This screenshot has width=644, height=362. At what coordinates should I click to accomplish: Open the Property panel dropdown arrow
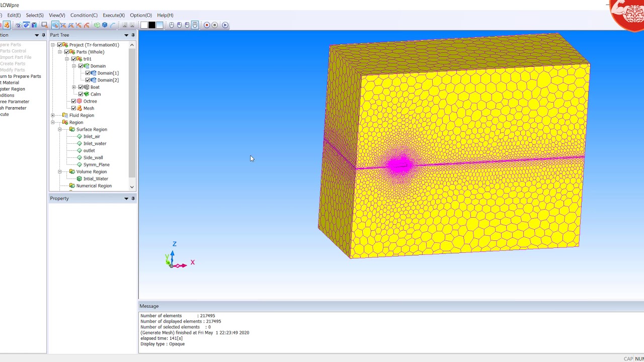click(126, 199)
